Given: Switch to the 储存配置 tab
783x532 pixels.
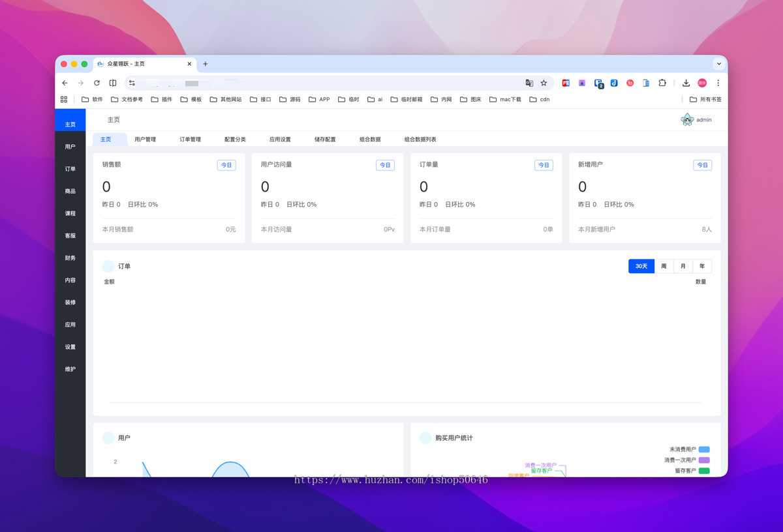Looking at the screenshot, I should pyautogui.click(x=325, y=140).
